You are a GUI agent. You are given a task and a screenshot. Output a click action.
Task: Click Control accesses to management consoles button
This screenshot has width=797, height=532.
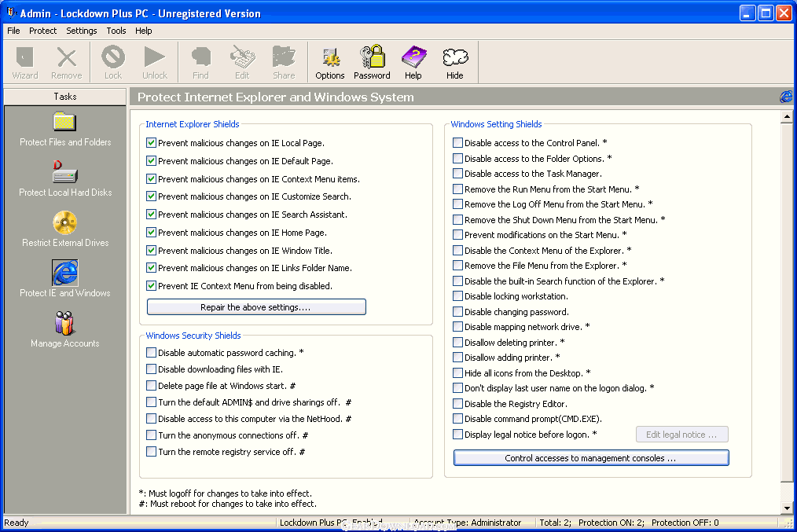point(591,458)
